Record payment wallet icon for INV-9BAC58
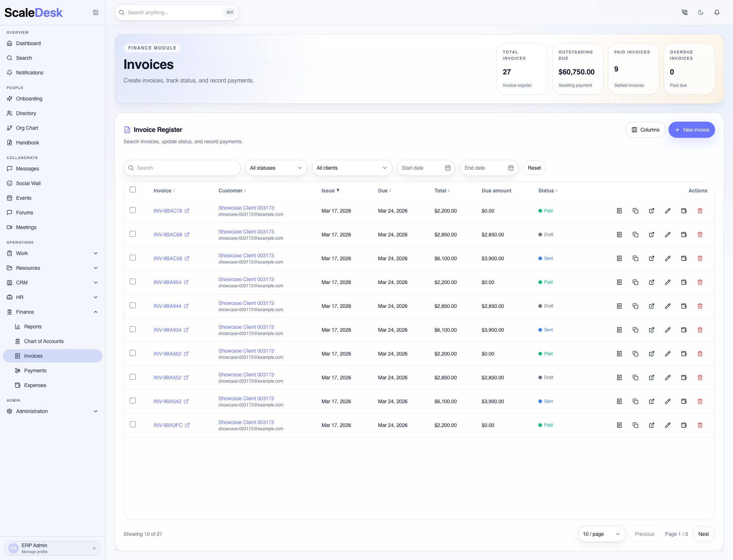 (684, 258)
